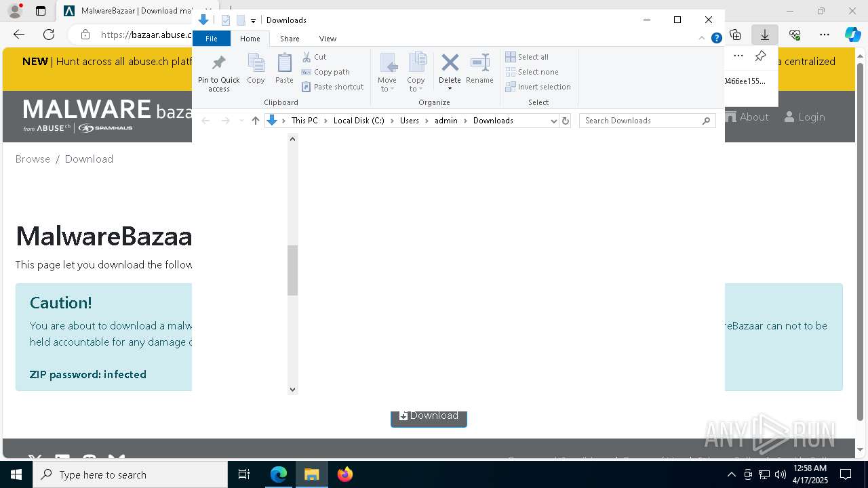Switch to the Home ribbon tab
The height and width of the screenshot is (488, 868).
(x=250, y=39)
